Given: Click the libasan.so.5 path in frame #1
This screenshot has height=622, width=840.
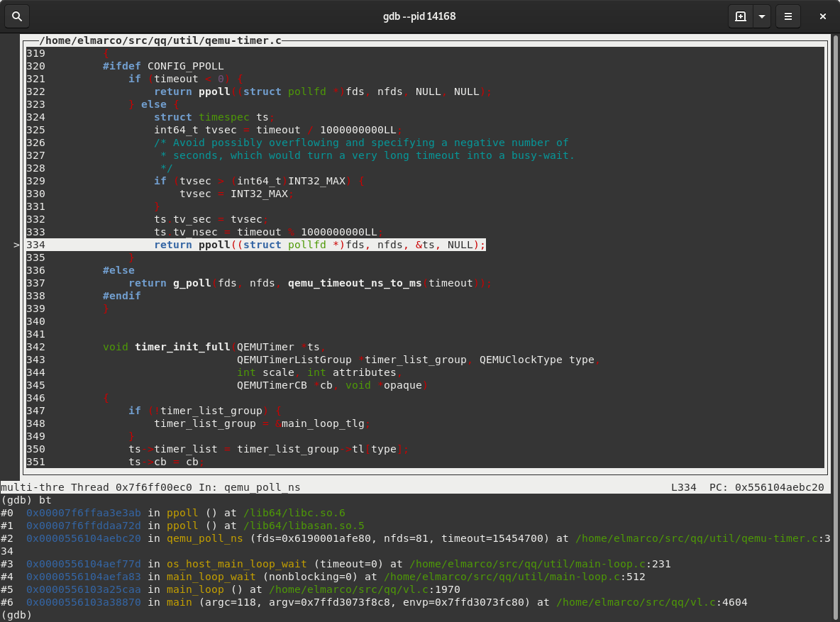Looking at the screenshot, I should tap(305, 526).
